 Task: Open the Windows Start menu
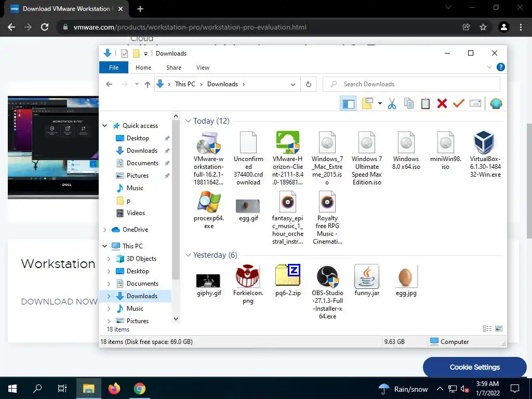click(x=12, y=389)
